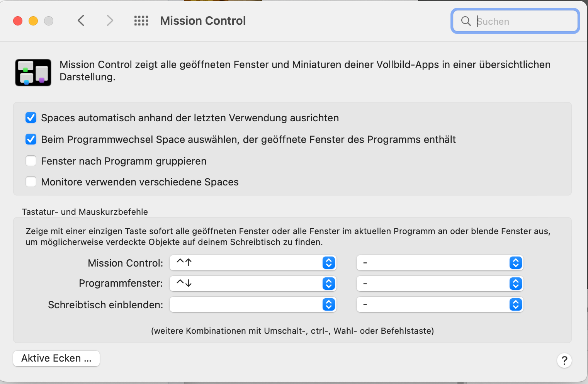Open Mission Control mouse shortcut dropdown
Image resolution: width=588 pixels, height=384 pixels.
pos(440,263)
